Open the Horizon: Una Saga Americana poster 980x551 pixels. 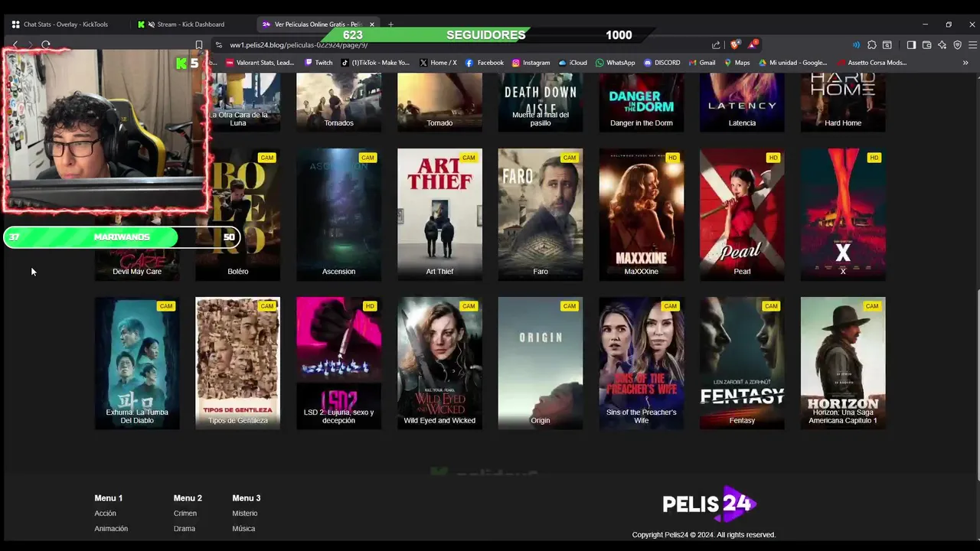843,363
